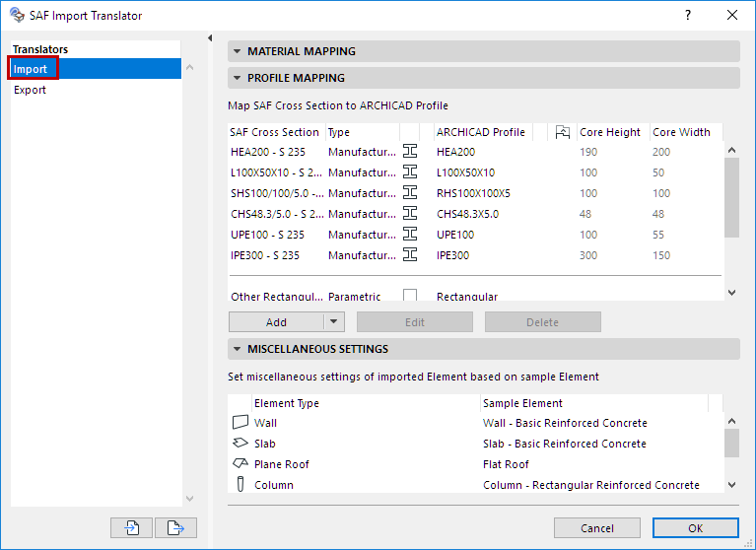Click the export translator icon button
Viewport: 756px width, 550px height.
[175, 527]
